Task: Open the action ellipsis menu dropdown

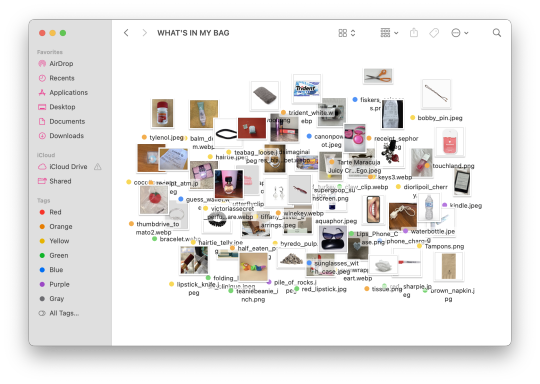Action: (x=460, y=33)
